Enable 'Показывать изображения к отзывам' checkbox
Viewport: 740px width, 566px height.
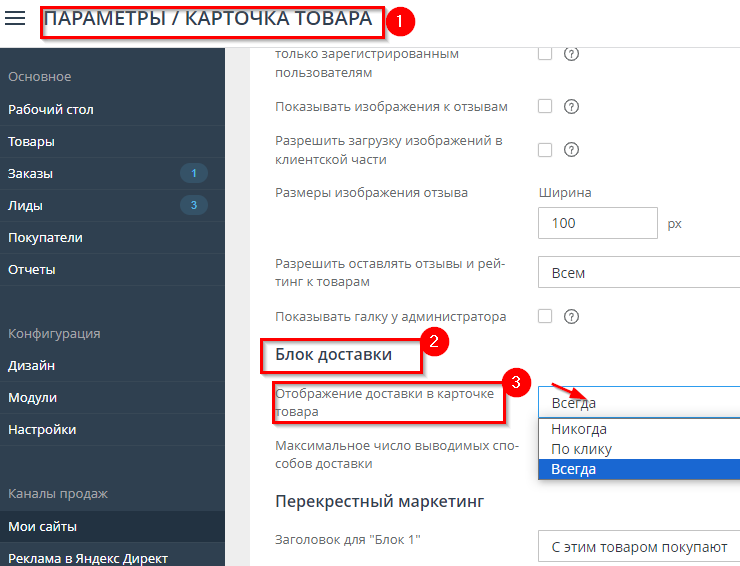coord(545,106)
